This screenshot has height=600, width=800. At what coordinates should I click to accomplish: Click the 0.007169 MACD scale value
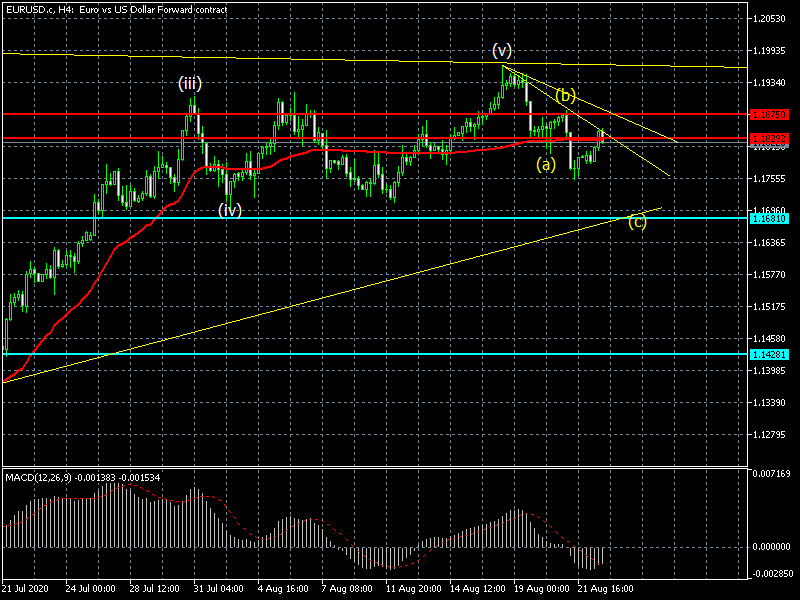click(x=771, y=473)
